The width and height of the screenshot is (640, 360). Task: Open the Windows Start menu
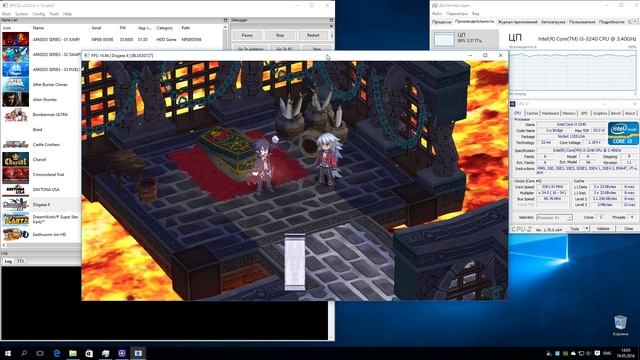tap(8, 353)
